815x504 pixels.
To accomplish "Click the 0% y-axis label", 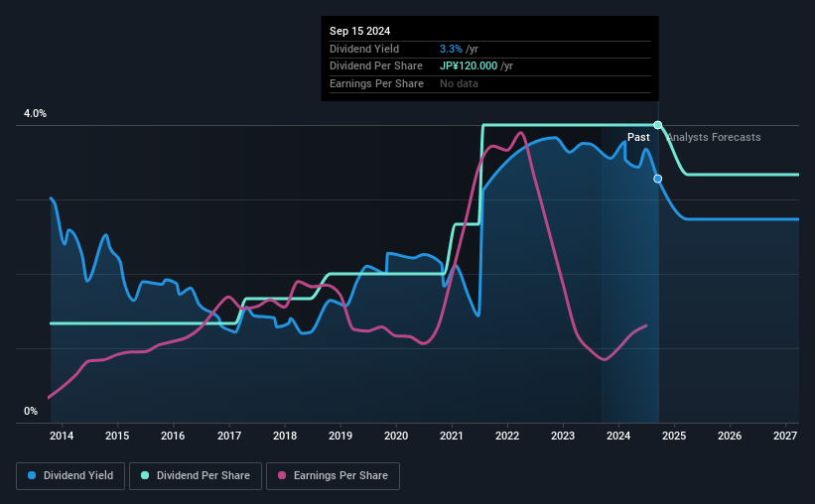I will pos(31,411).
